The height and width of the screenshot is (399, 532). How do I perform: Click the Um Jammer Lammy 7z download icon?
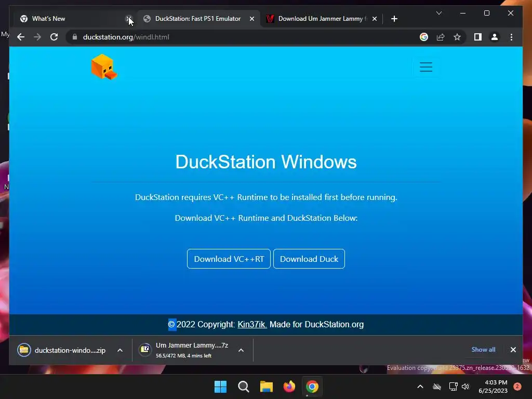[x=145, y=350]
